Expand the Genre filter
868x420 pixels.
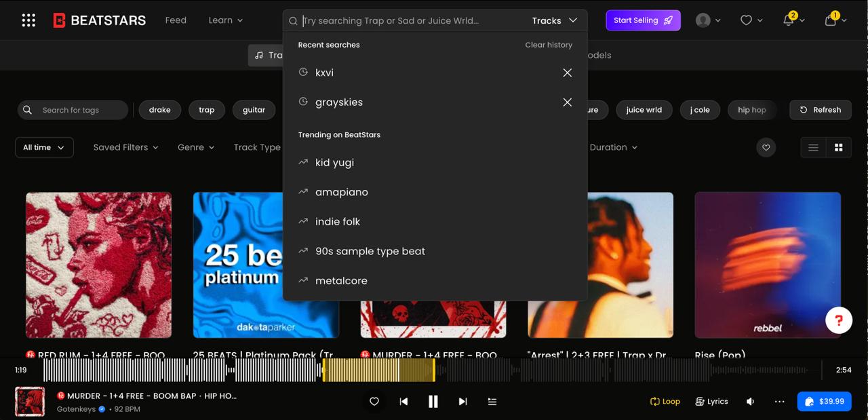(196, 147)
